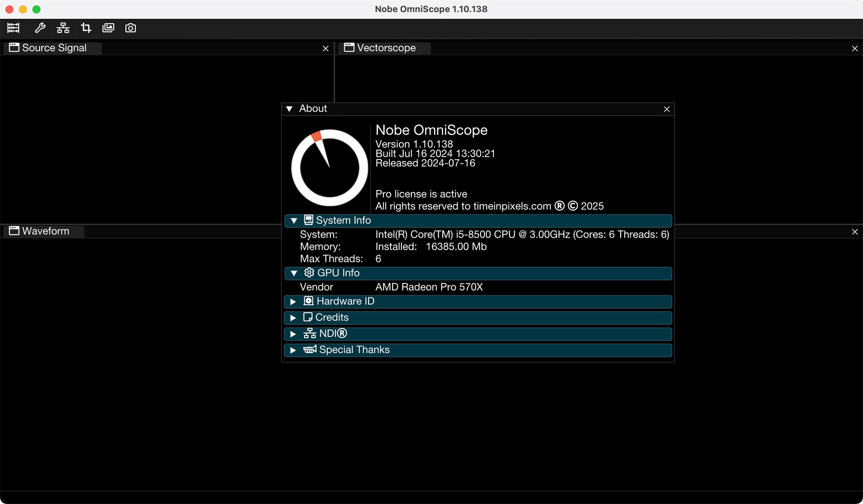Click the AMD Radeon Pro 570X value
This screenshot has height=504, width=863.
pyautogui.click(x=429, y=287)
